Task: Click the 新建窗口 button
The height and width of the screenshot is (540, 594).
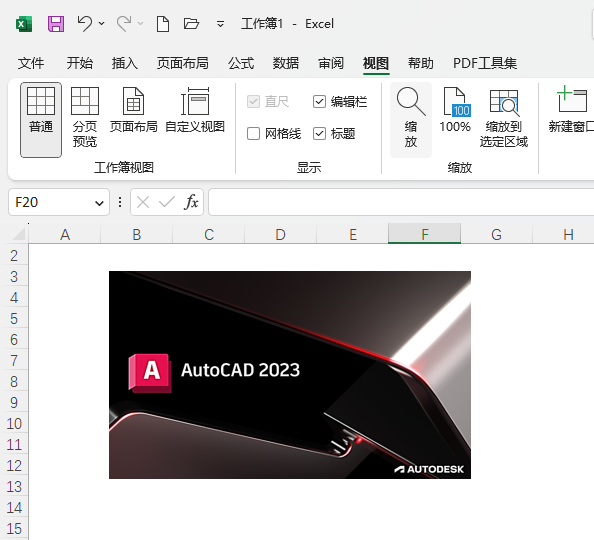Action: click(x=571, y=111)
